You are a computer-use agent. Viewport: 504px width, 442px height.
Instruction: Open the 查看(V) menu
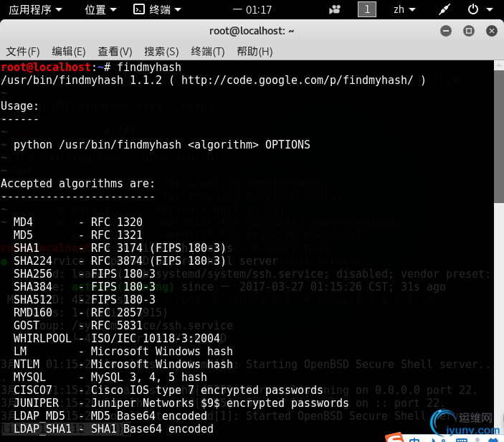(x=115, y=52)
